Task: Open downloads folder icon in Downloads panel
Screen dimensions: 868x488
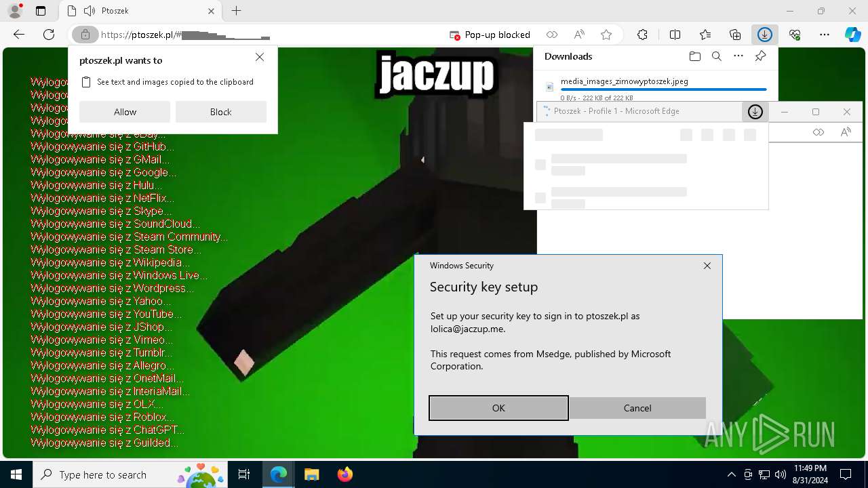Action: [x=694, y=56]
